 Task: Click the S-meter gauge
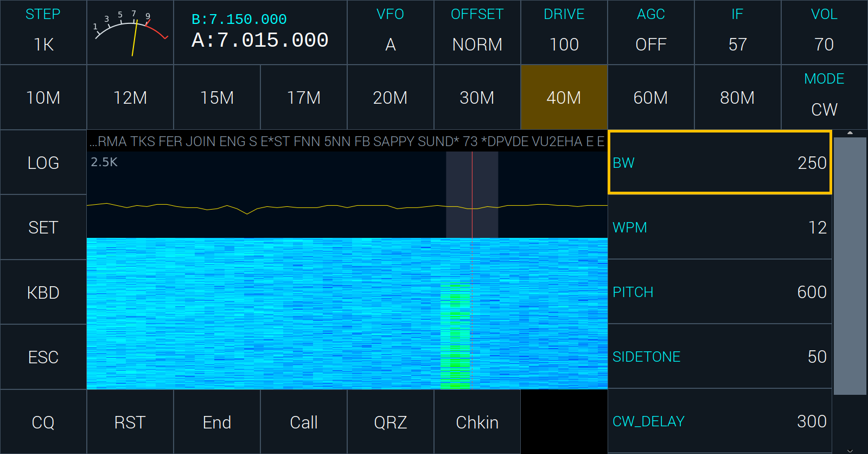point(130,33)
